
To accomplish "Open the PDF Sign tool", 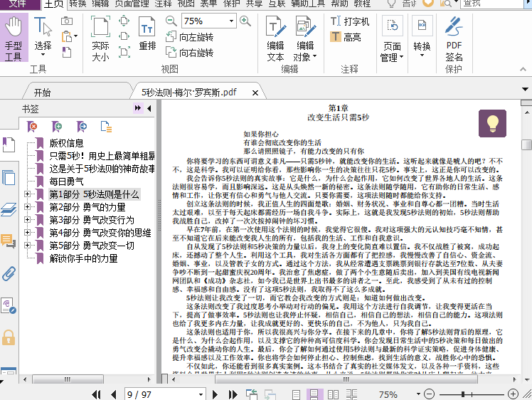I will (454, 40).
